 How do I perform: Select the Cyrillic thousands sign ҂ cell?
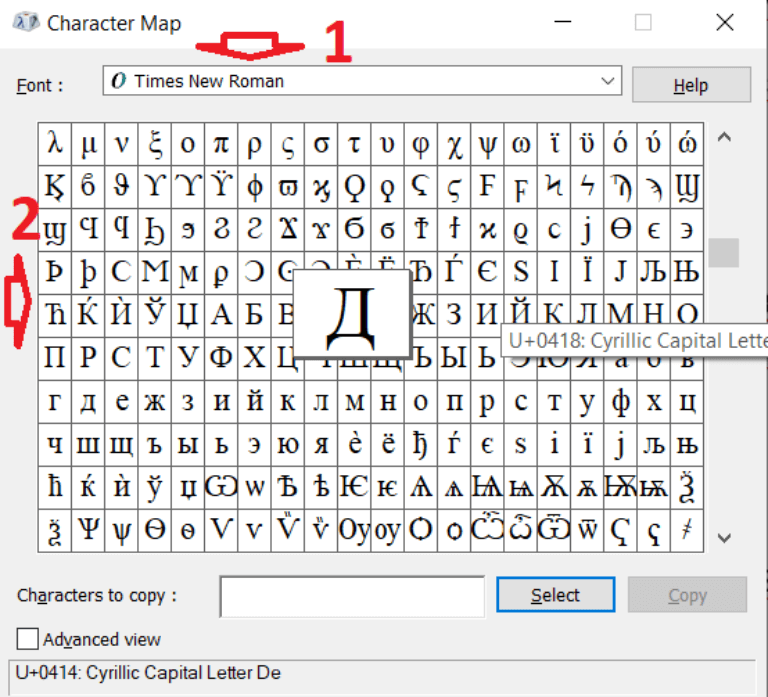point(687,530)
